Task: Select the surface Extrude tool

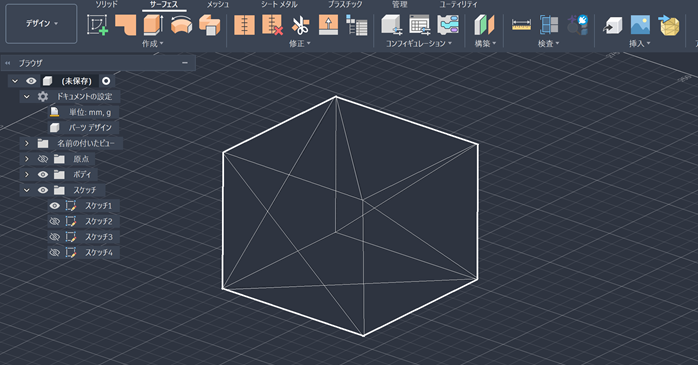Action: point(153,24)
